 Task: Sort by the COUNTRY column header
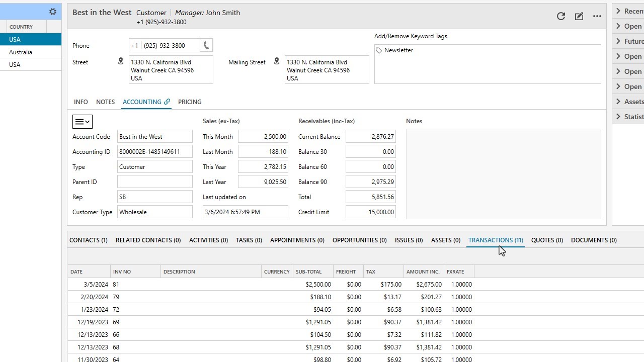click(x=27, y=27)
